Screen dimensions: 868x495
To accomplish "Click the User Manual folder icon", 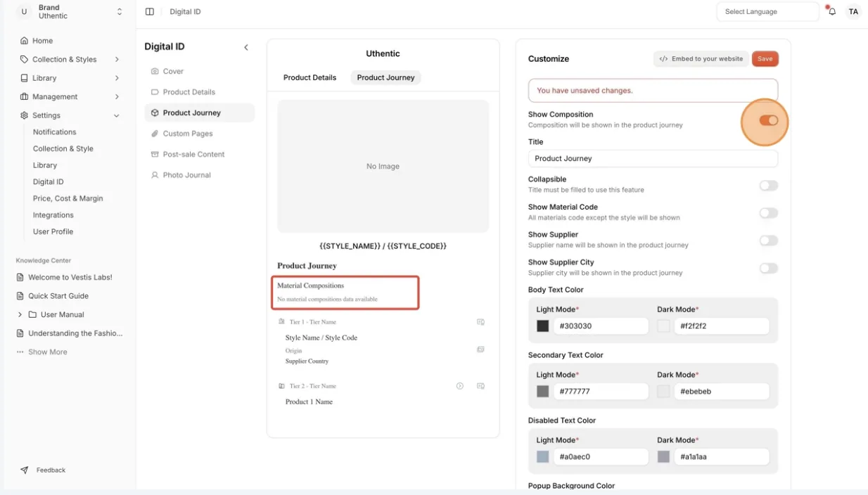I will click(x=32, y=314).
